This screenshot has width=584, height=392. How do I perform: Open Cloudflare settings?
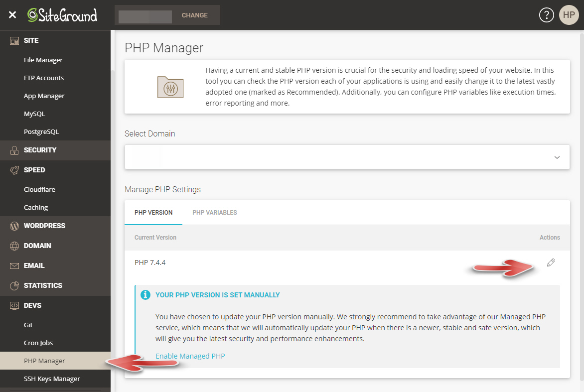click(39, 189)
